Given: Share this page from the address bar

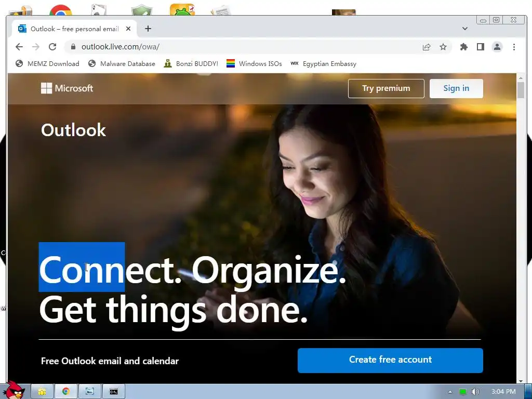Looking at the screenshot, I should (427, 47).
